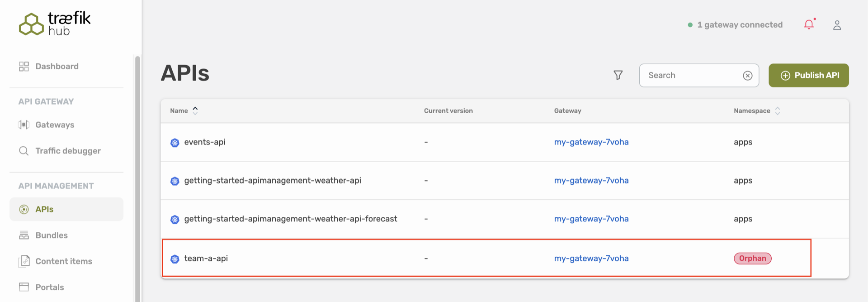Navigate to Bundles
The image size is (868, 302).
(66, 235)
